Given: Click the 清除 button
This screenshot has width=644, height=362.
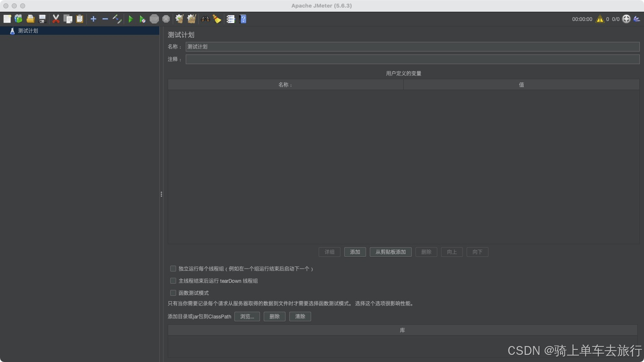Looking at the screenshot, I should (300, 316).
